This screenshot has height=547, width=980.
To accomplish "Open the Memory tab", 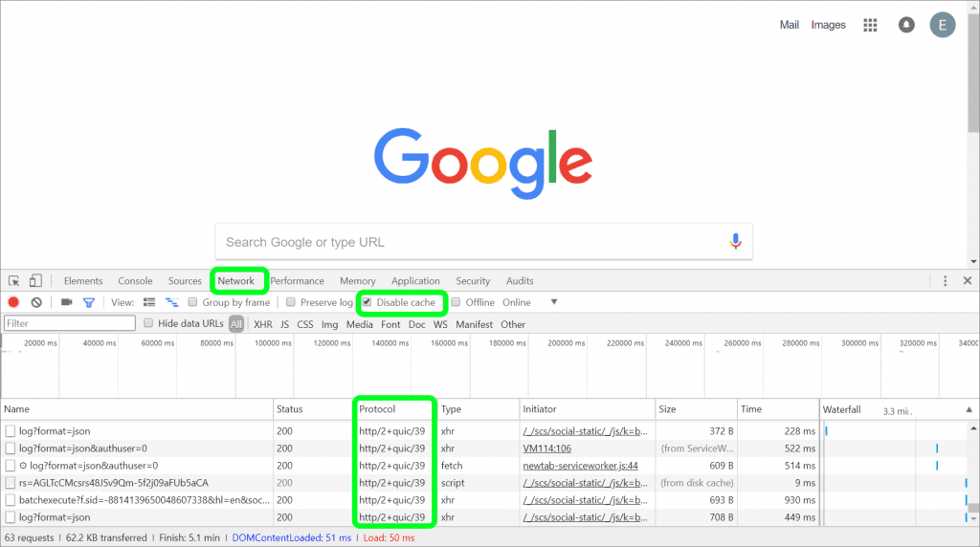I will 358,281.
